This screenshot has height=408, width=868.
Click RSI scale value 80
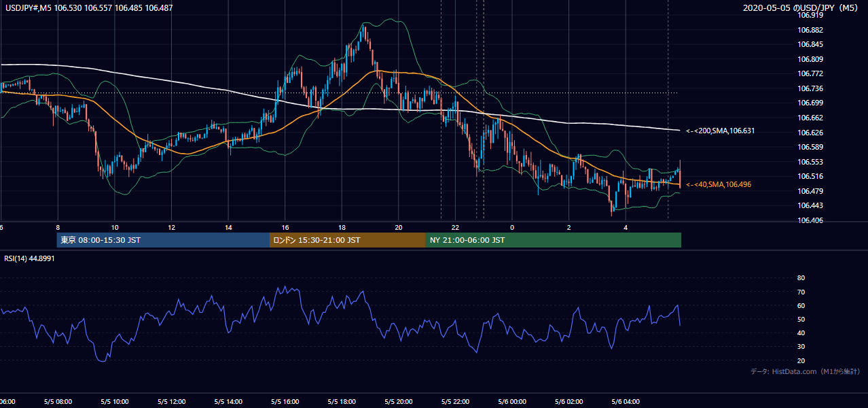click(x=801, y=278)
